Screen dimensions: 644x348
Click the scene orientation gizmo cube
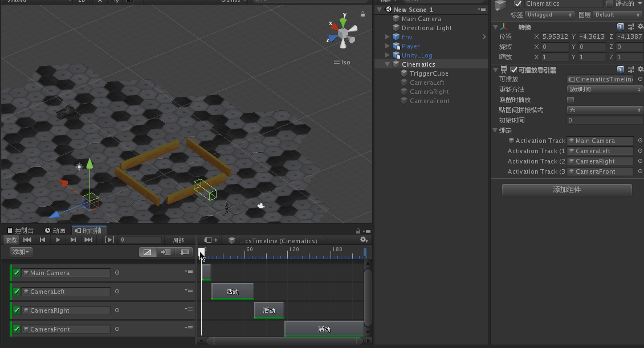[343, 33]
